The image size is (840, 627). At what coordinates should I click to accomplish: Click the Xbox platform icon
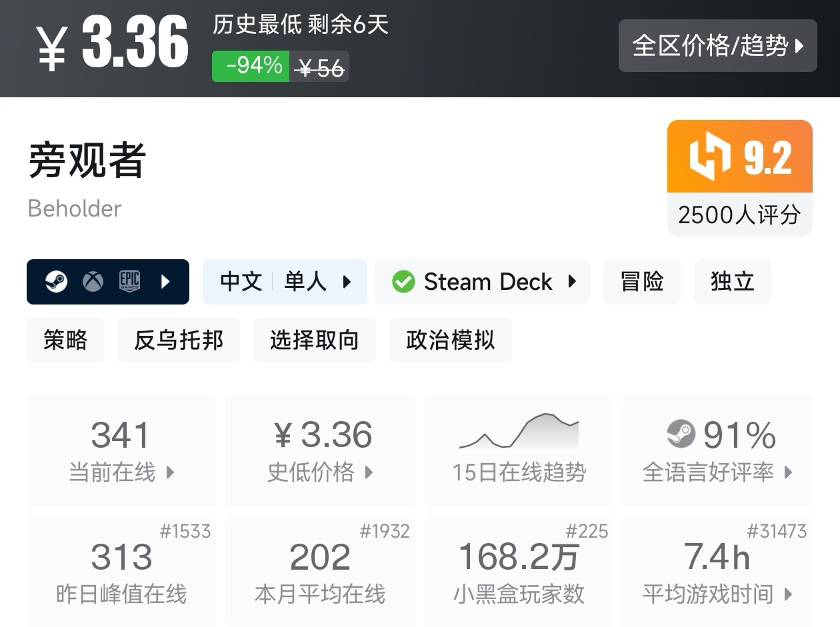click(93, 282)
